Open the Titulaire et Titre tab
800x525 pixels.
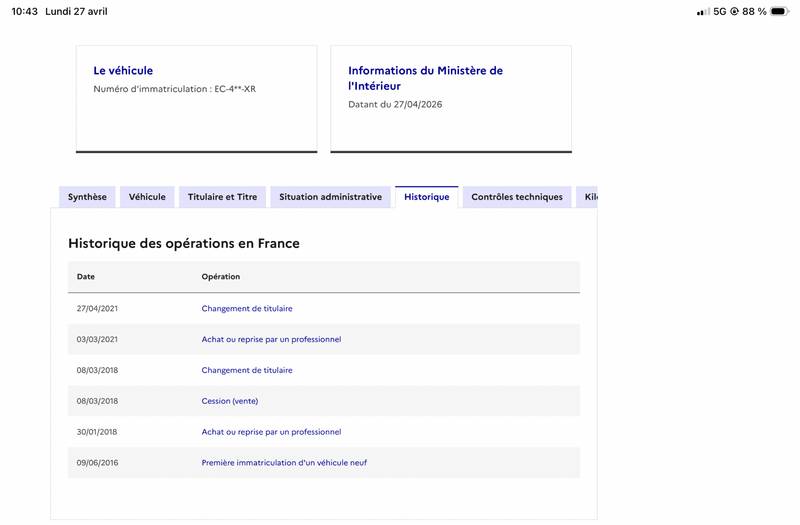pyautogui.click(x=222, y=197)
